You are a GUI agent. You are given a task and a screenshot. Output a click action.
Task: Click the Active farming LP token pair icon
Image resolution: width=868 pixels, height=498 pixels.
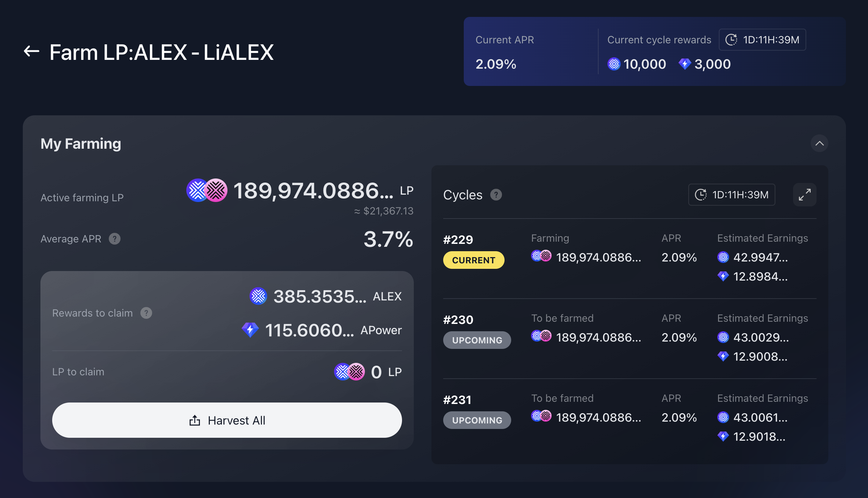coord(207,190)
